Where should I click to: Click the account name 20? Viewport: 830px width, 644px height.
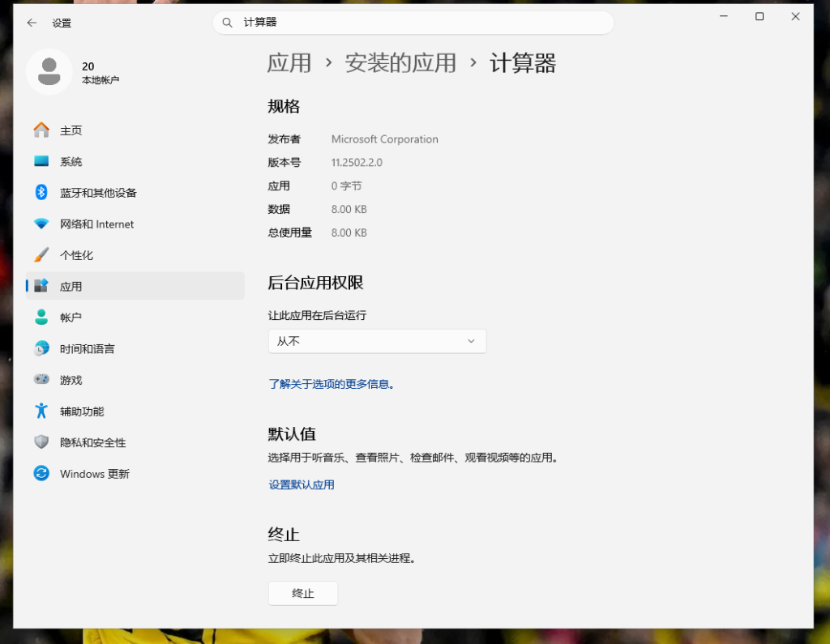tap(88, 66)
